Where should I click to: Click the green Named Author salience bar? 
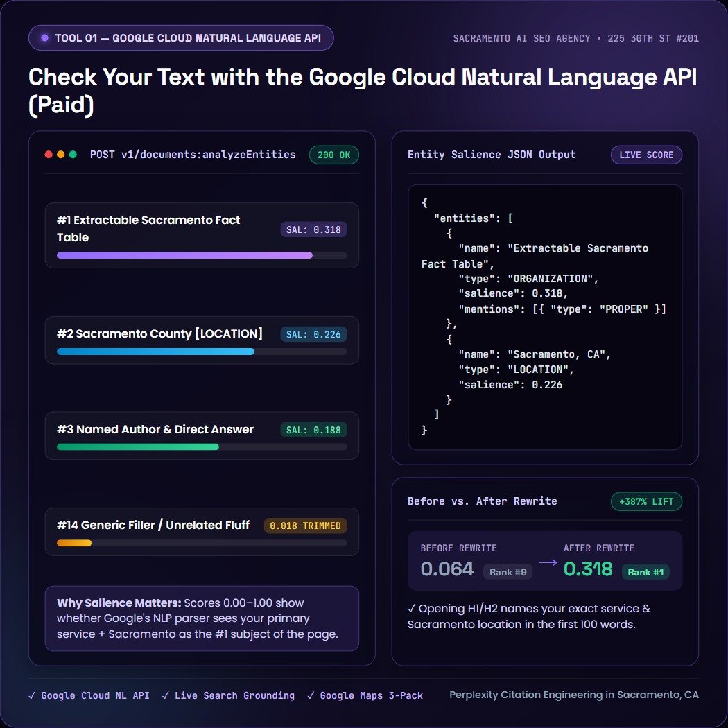138,447
